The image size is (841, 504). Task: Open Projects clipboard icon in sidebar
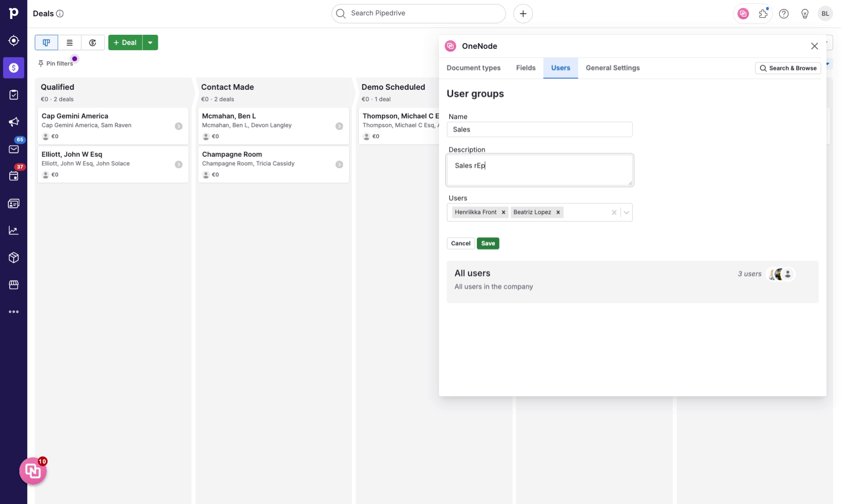pyautogui.click(x=14, y=95)
